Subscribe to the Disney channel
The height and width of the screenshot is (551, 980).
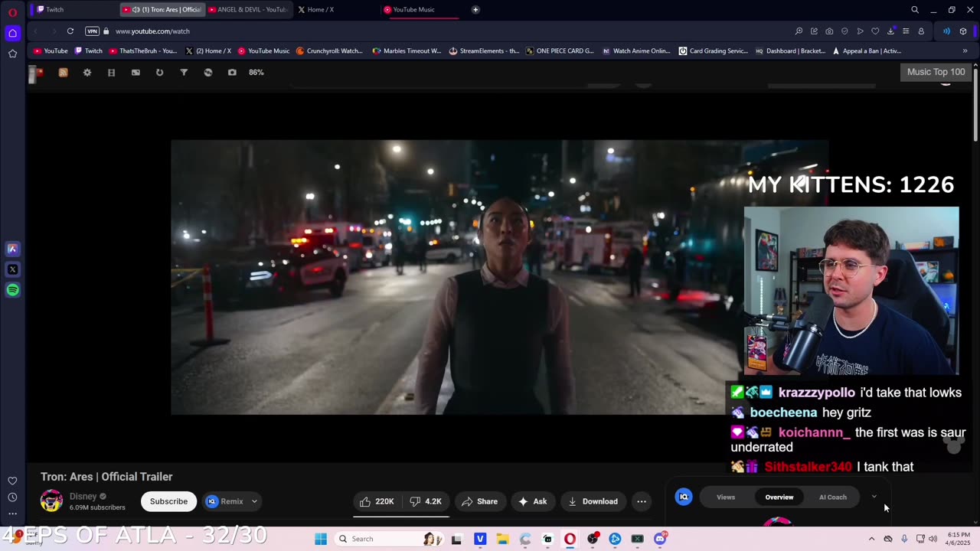coord(168,501)
